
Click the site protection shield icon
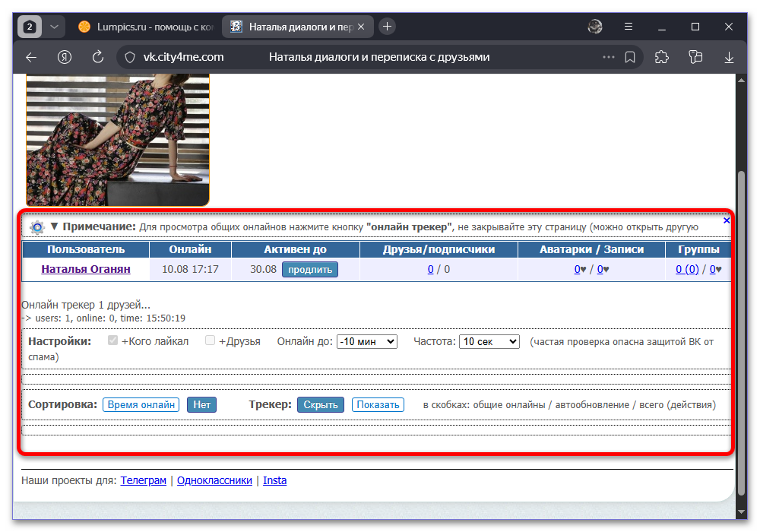(130, 57)
